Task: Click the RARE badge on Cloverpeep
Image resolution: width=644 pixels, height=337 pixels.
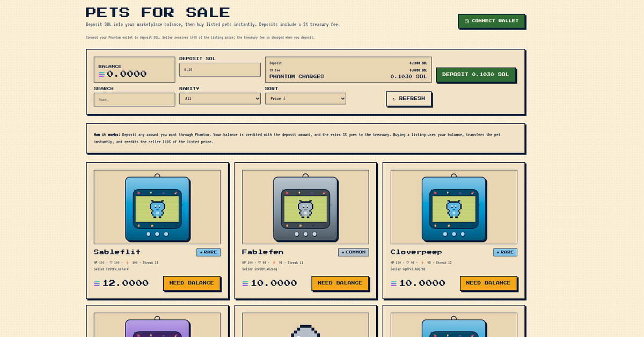Action: click(x=505, y=252)
